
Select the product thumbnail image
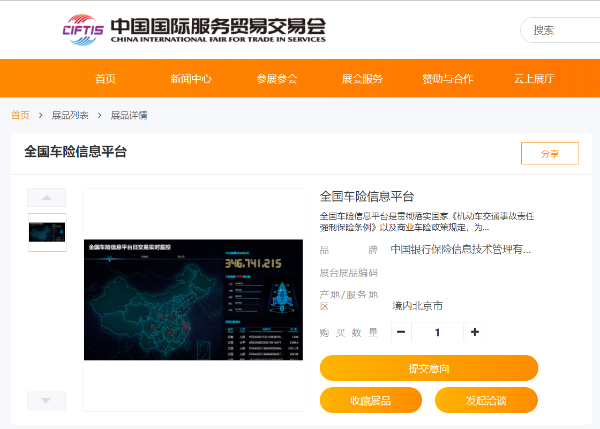[x=47, y=232]
